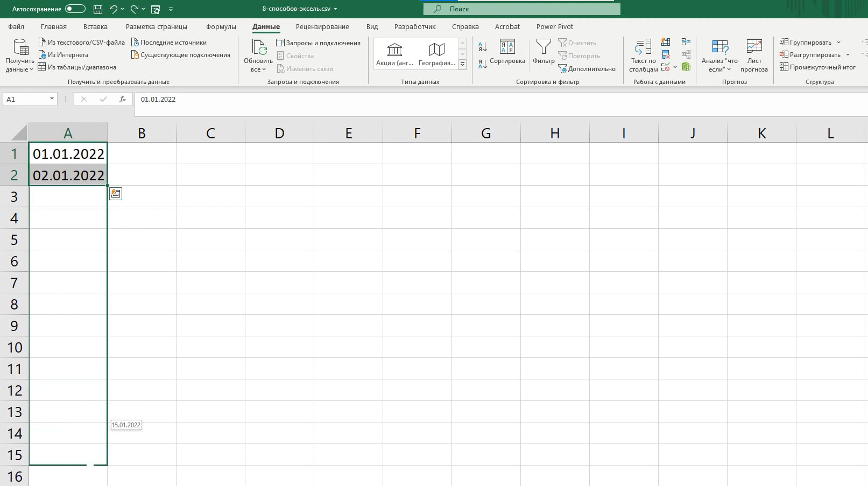The width and height of the screenshot is (868, 486).
Task: Click the Refresh All icon
Action: click(x=259, y=47)
